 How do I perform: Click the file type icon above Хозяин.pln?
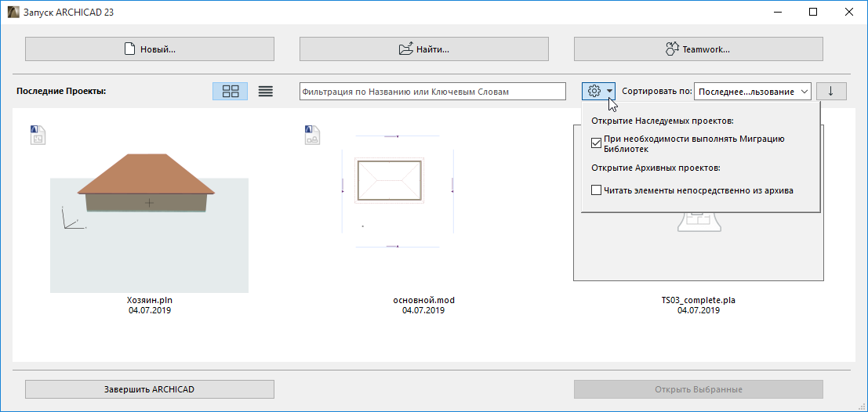point(38,136)
